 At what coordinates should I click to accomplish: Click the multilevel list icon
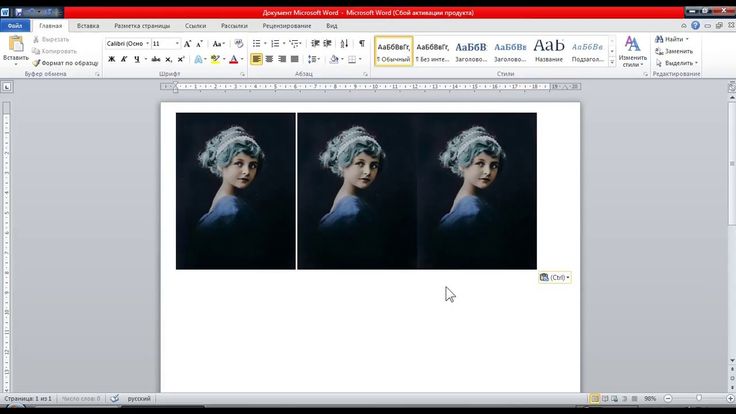point(294,44)
